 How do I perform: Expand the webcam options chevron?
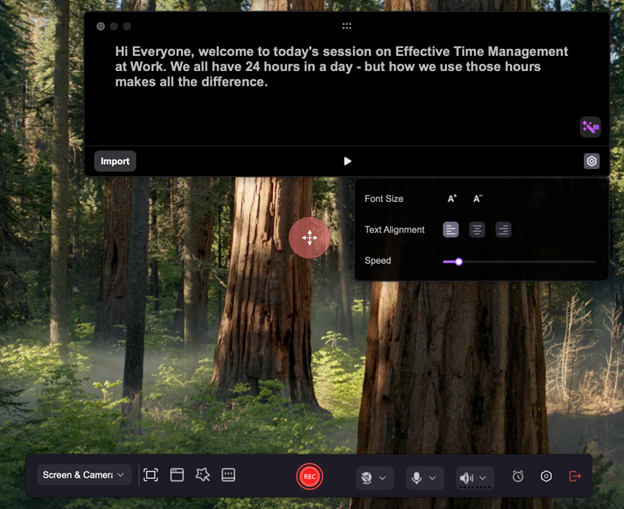[x=382, y=478]
